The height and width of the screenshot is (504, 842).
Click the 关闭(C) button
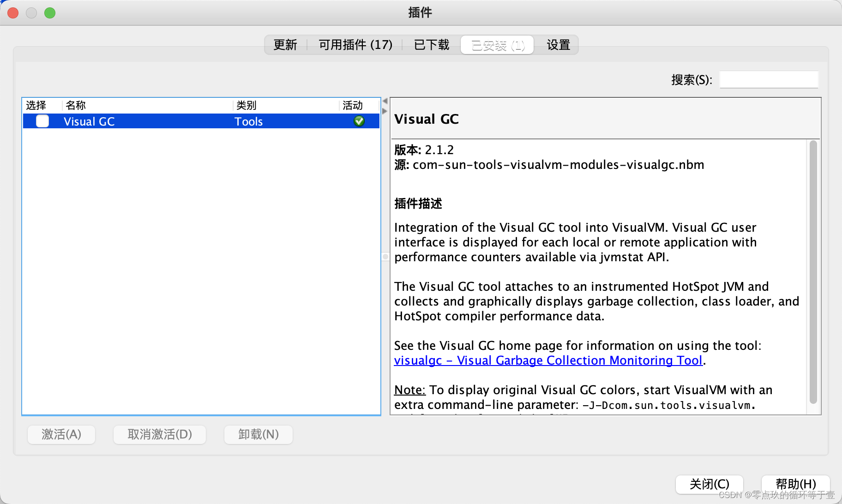(x=710, y=484)
